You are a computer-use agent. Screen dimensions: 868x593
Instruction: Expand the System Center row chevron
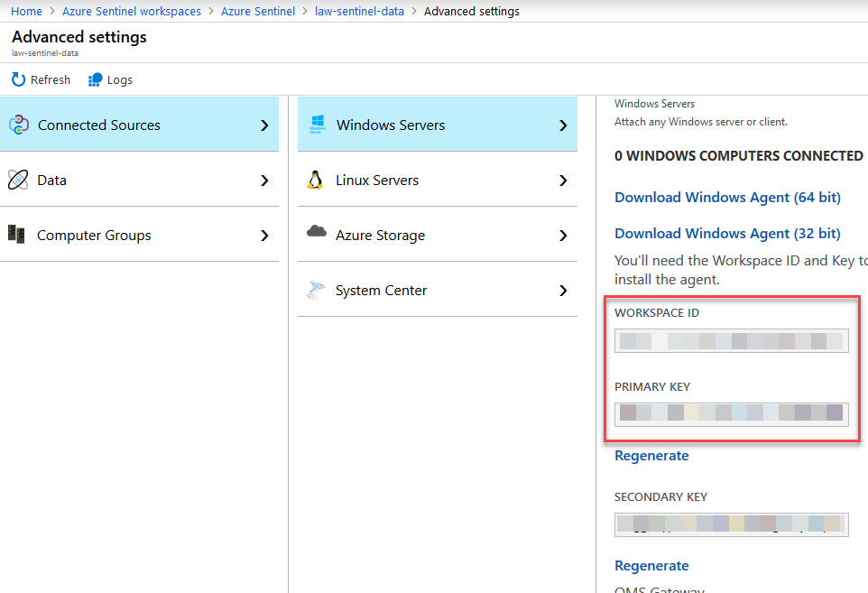pos(563,291)
